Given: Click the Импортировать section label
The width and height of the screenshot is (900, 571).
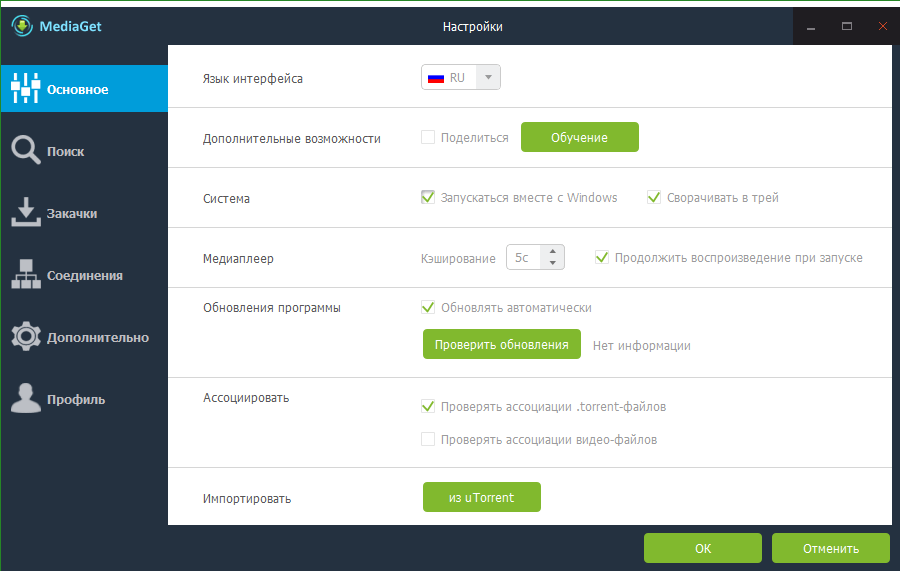Looking at the screenshot, I should point(247,499).
